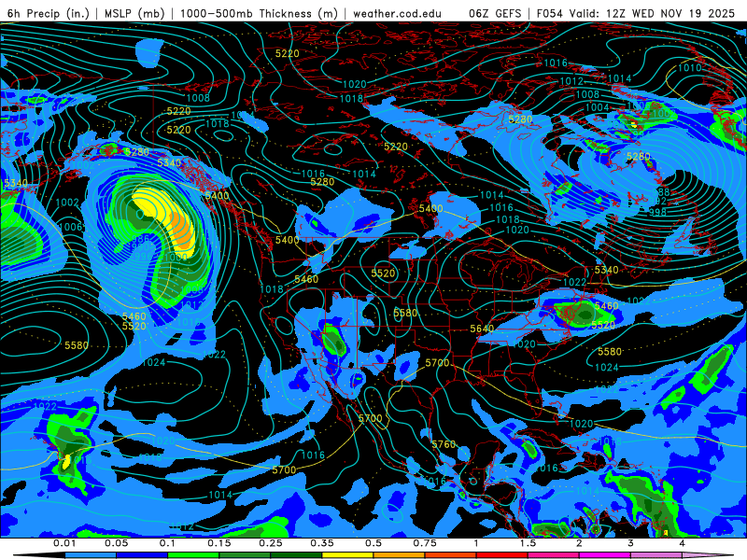Click the 1006 isobar label
Image resolution: width=747 pixels, height=560 pixels.
[72, 227]
